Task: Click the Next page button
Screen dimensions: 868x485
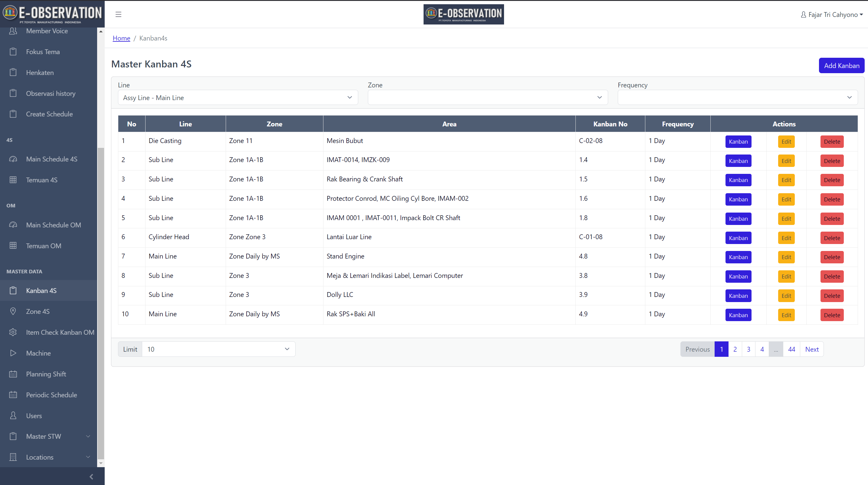Action: click(812, 349)
